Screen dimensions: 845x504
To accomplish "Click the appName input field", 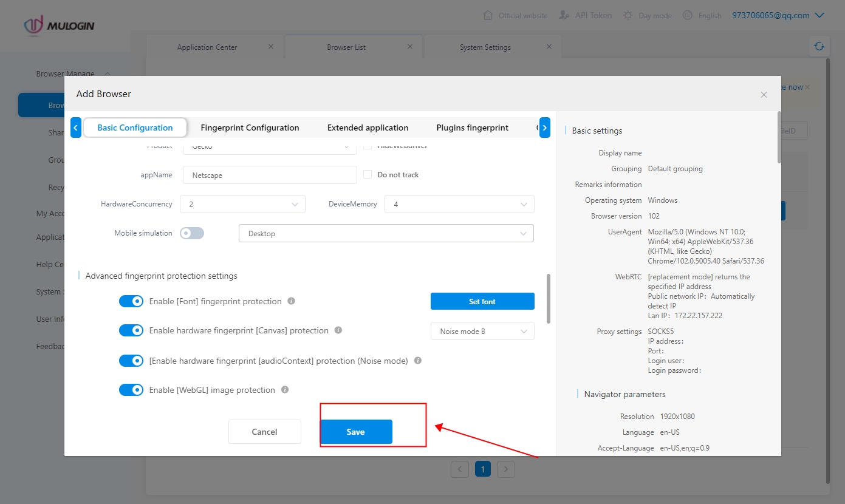I will click(x=270, y=175).
